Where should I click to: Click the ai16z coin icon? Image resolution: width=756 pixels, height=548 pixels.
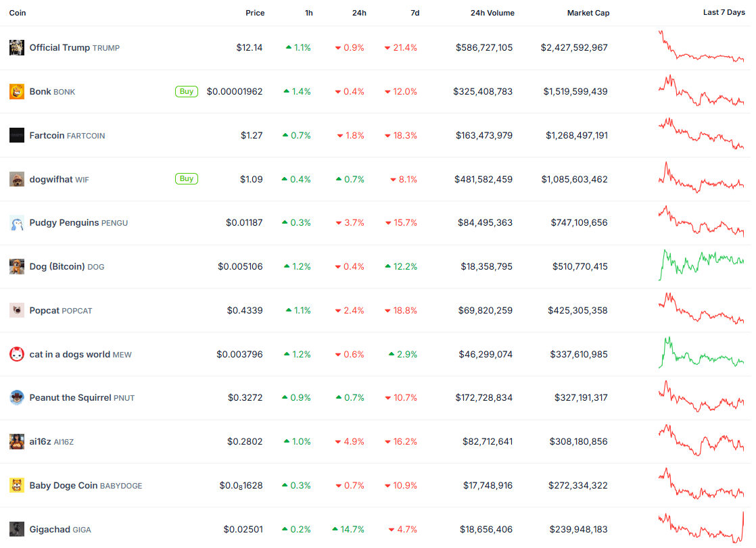click(16, 441)
